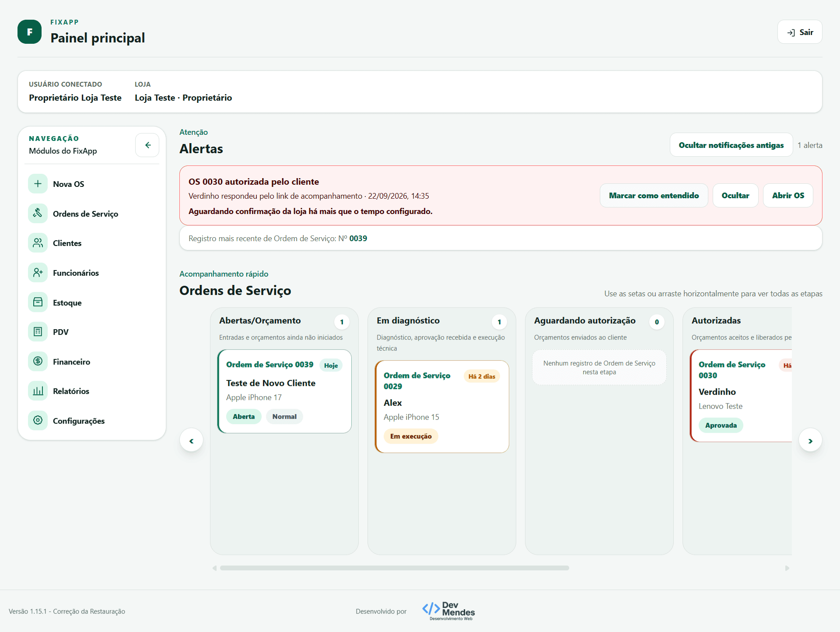Click the Aprovada status badge

721,425
